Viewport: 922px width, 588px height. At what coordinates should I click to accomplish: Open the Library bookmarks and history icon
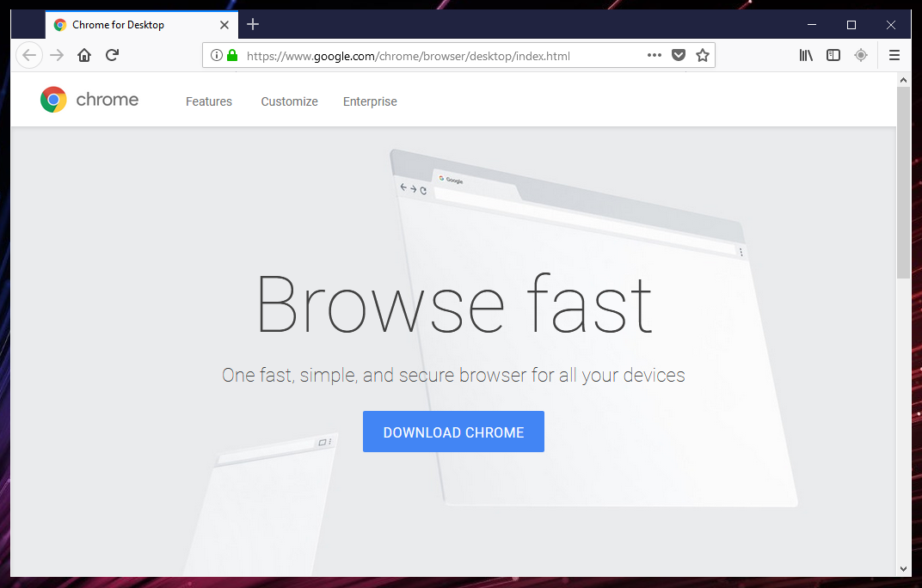tap(806, 55)
